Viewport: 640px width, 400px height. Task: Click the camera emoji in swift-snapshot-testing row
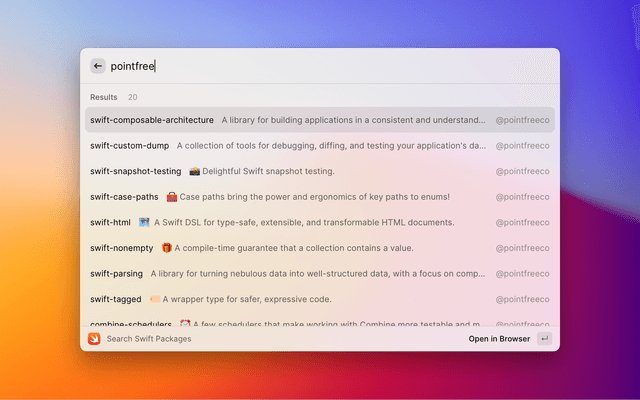pos(194,171)
